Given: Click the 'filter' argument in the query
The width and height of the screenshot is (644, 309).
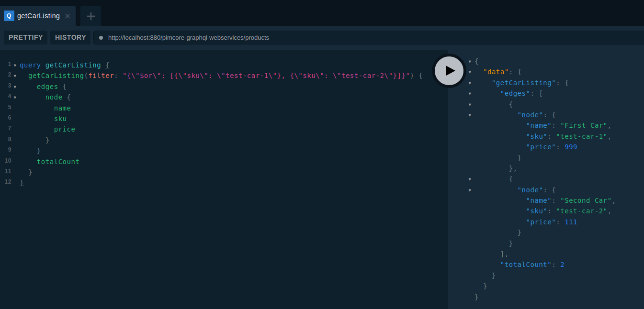Looking at the screenshot, I should (x=101, y=76).
